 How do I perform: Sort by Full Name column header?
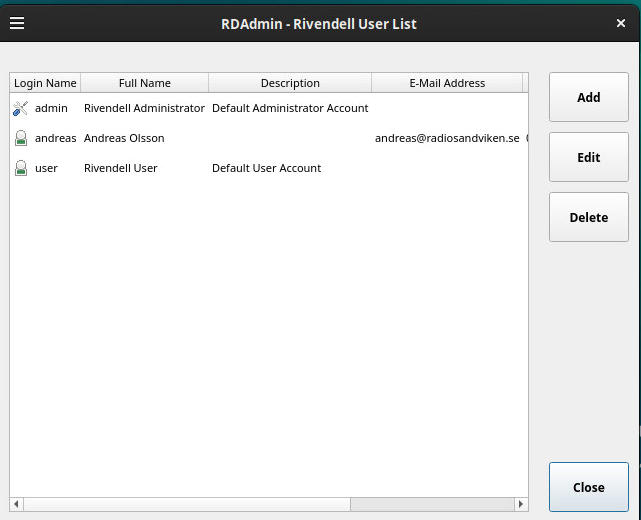coord(145,83)
